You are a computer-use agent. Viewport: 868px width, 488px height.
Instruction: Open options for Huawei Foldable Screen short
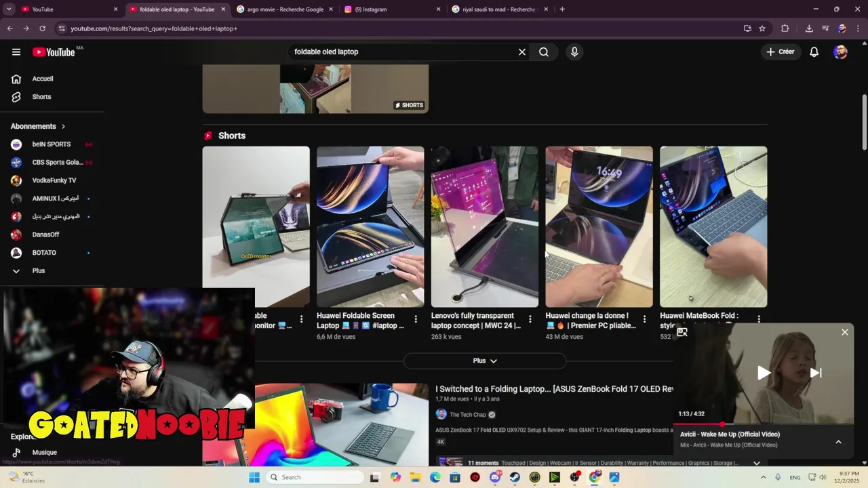tap(416, 319)
